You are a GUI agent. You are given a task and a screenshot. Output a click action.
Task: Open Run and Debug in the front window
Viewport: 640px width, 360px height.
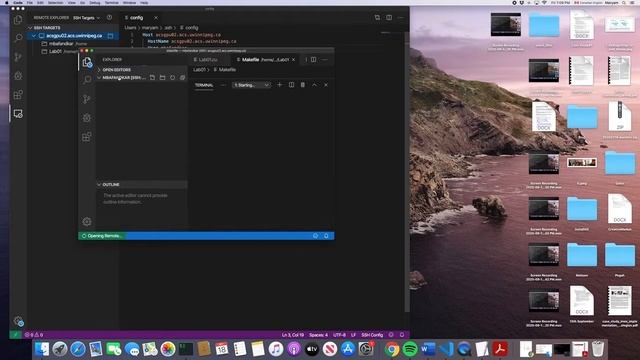[x=87, y=118]
